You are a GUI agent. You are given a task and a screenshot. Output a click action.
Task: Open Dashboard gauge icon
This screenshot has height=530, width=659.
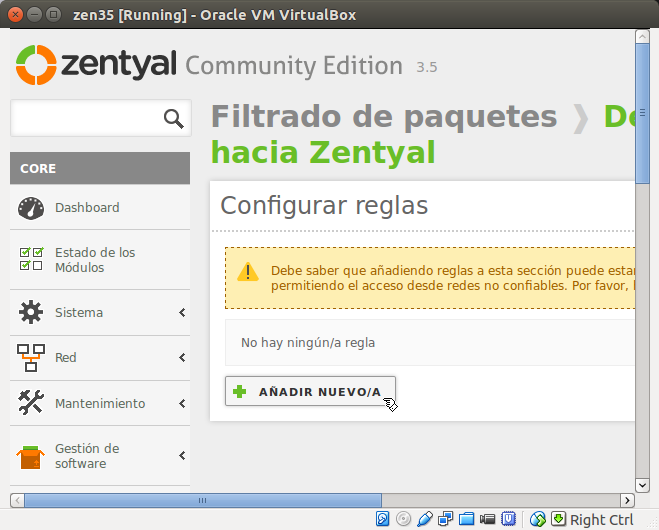31,208
